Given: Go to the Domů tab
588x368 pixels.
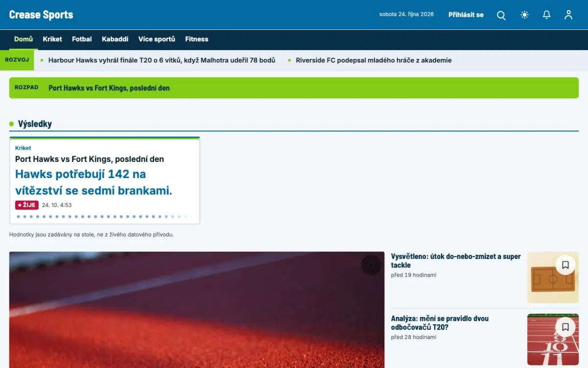Looking at the screenshot, I should 24,39.
